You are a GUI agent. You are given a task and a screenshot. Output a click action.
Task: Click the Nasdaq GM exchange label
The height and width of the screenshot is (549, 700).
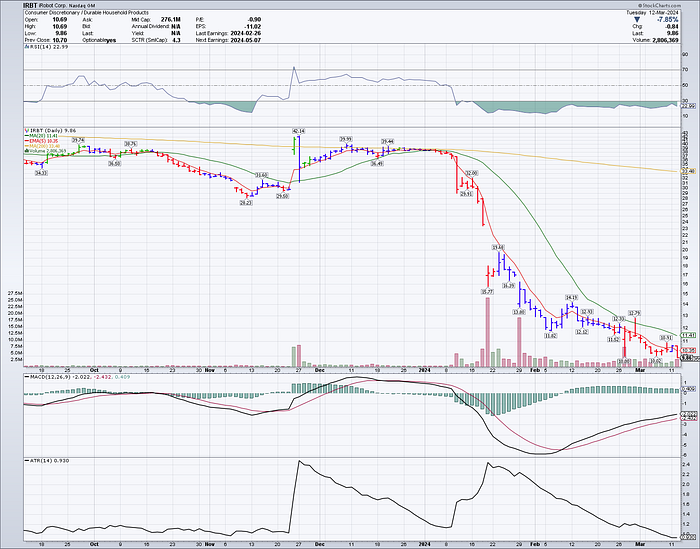(x=82, y=6)
